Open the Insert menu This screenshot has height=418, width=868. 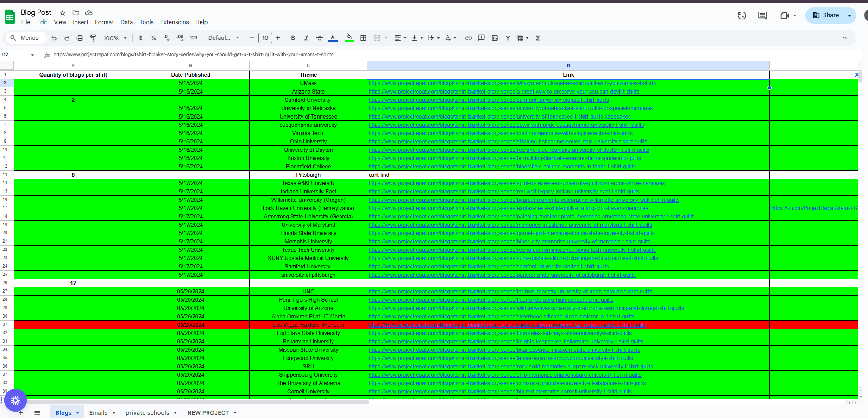tap(81, 22)
